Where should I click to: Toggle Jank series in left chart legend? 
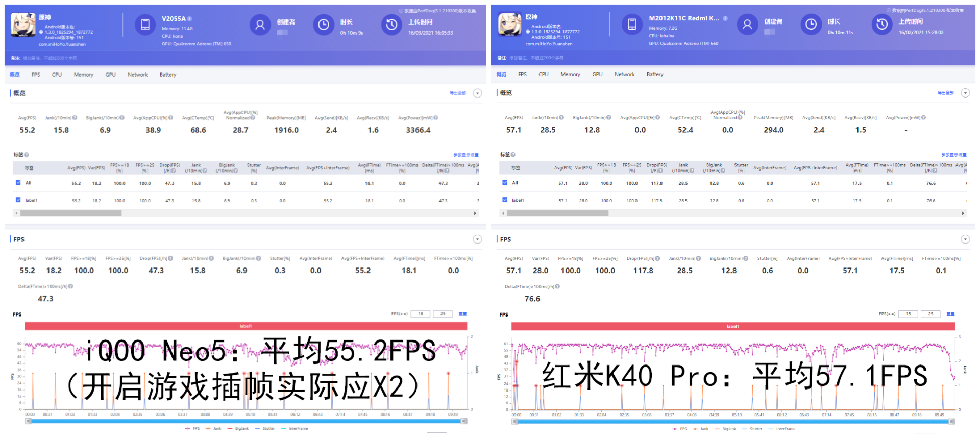[214, 429]
